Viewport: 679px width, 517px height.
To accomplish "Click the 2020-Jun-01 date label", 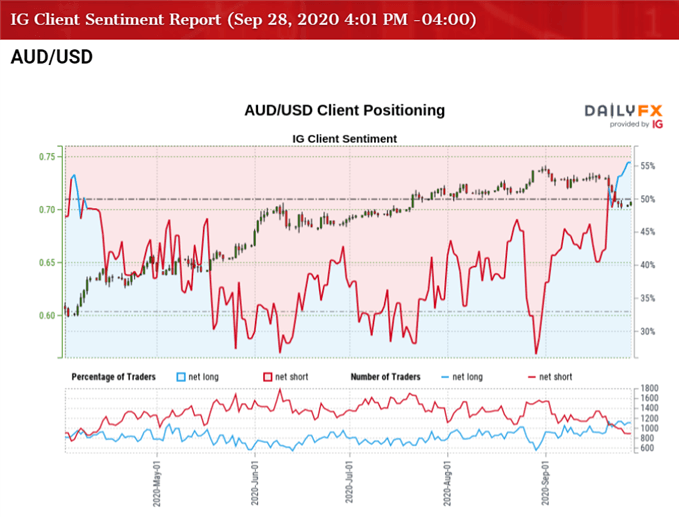I will (x=255, y=483).
